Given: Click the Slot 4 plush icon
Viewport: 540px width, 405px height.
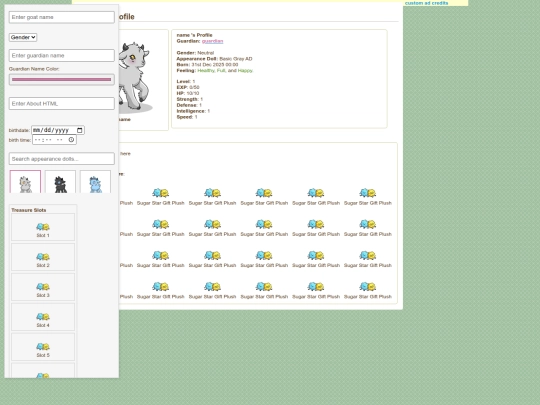Looking at the screenshot, I should click(43, 316).
